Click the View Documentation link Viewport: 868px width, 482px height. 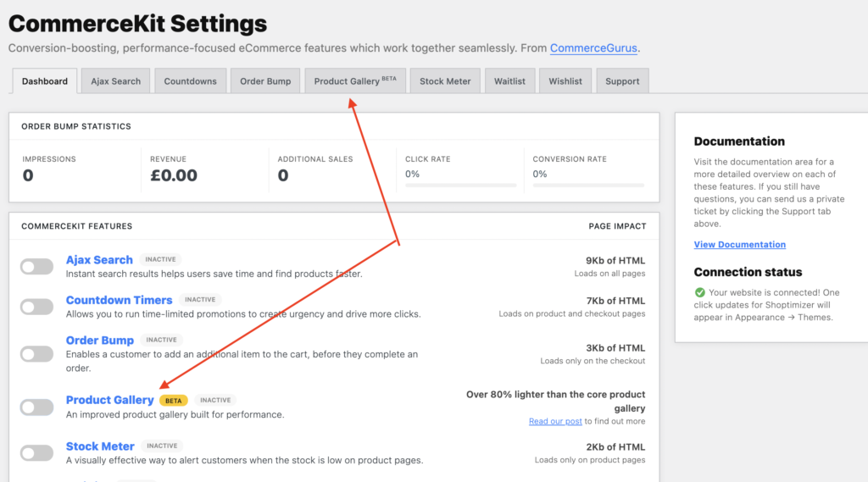(739, 244)
